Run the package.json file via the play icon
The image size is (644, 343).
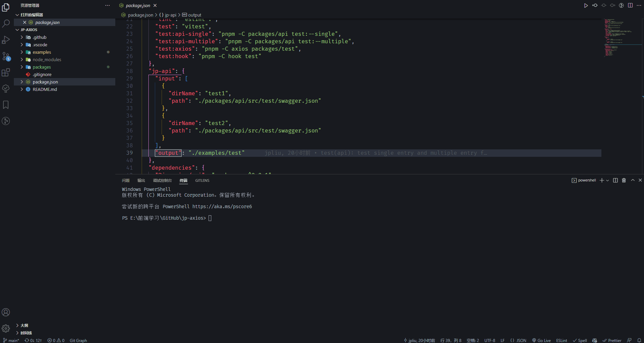pos(586,5)
